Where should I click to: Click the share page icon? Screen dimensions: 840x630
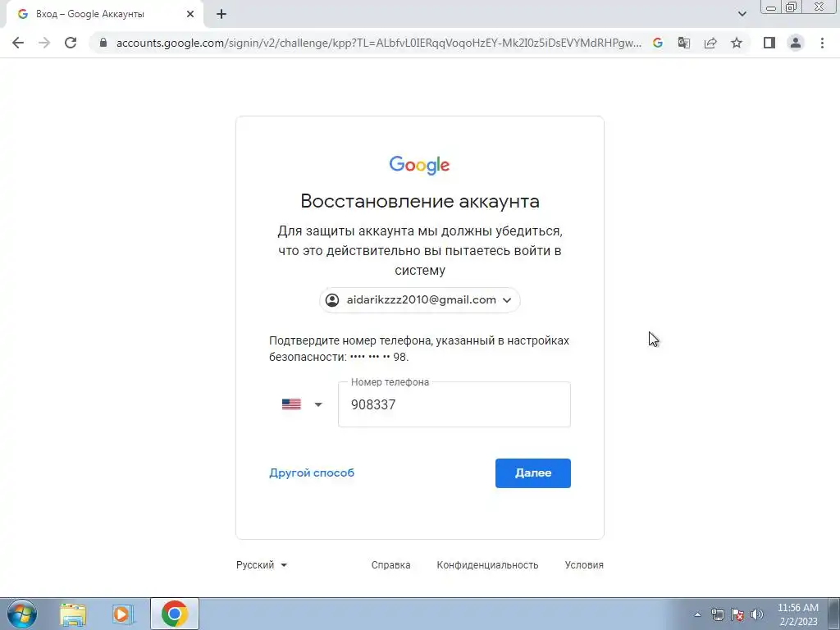tap(710, 43)
